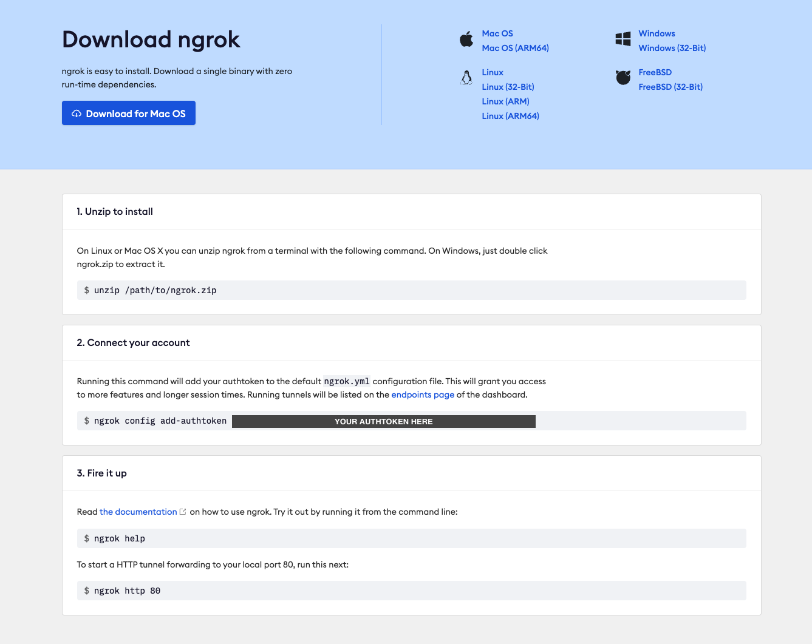Open the Windows download link
This screenshot has height=644, width=812.
click(657, 33)
